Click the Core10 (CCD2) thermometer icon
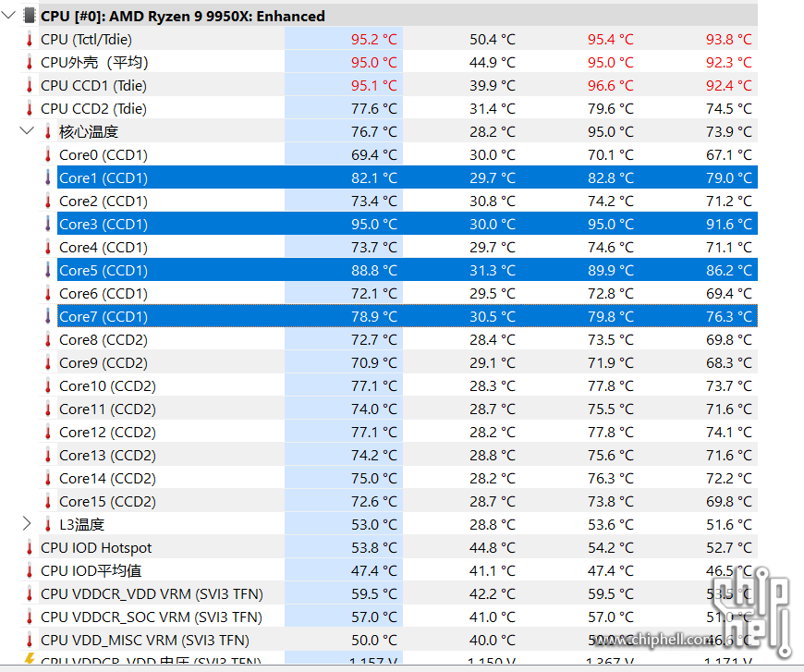The width and height of the screenshot is (804, 672). point(48,385)
